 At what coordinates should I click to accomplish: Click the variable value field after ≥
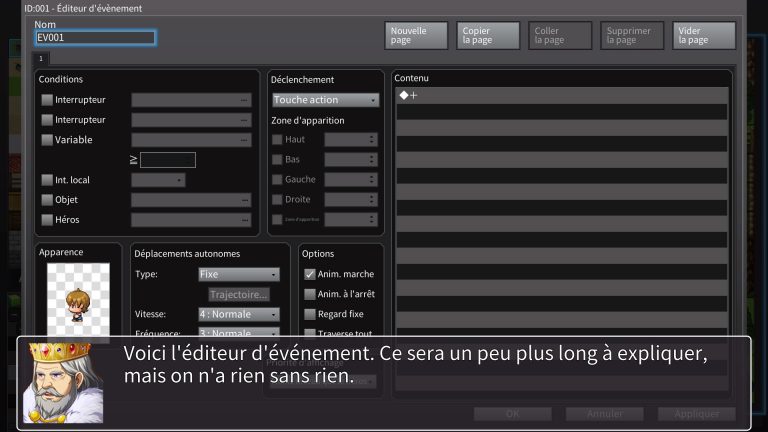(x=168, y=160)
